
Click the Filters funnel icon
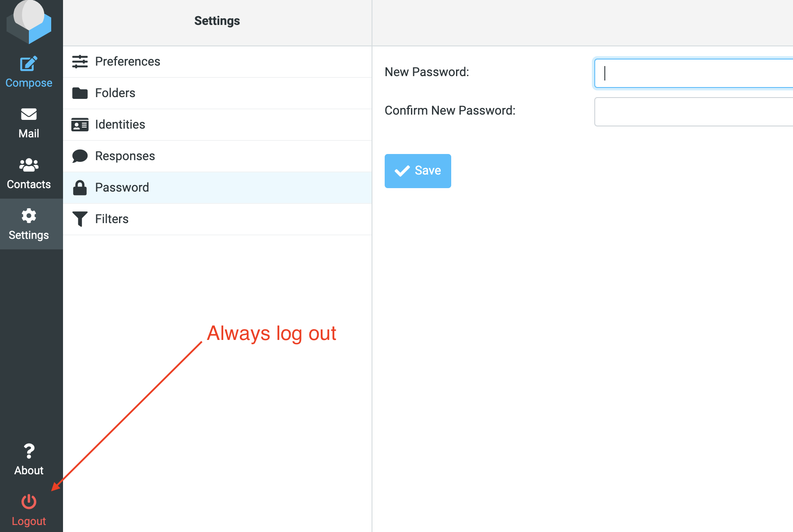tap(80, 219)
